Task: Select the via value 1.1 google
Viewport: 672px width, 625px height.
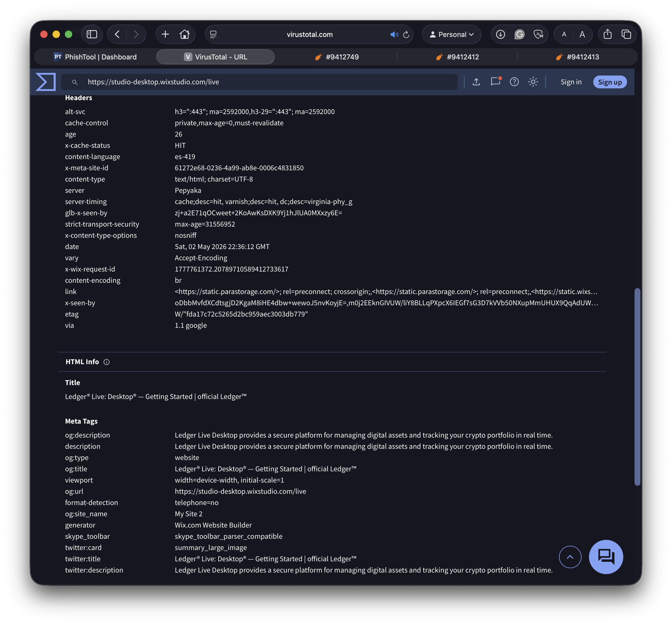Action: tap(191, 326)
